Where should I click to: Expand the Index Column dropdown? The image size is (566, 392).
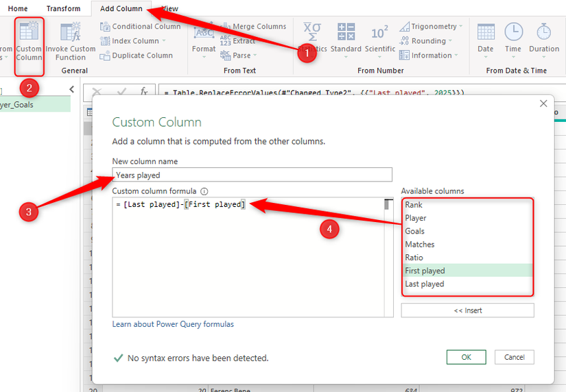[165, 41]
